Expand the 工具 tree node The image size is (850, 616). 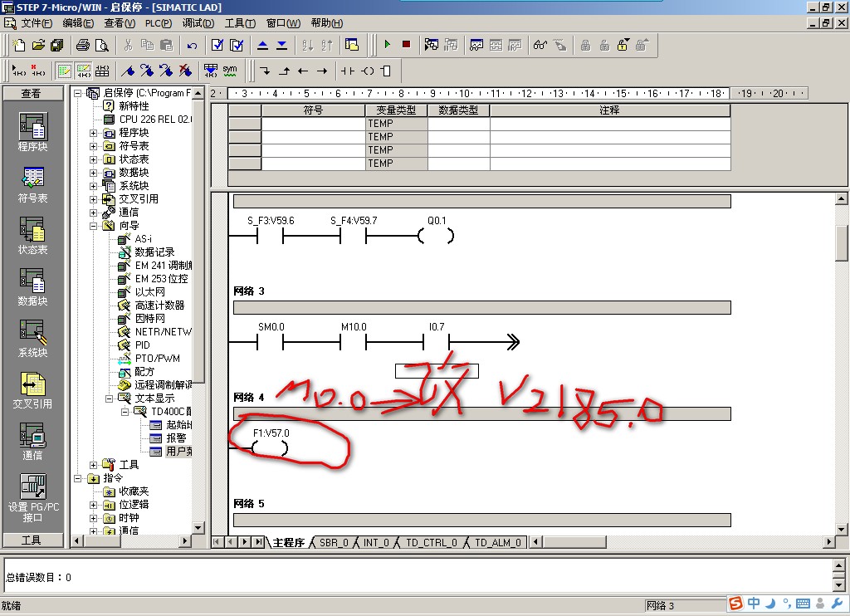[x=93, y=465]
